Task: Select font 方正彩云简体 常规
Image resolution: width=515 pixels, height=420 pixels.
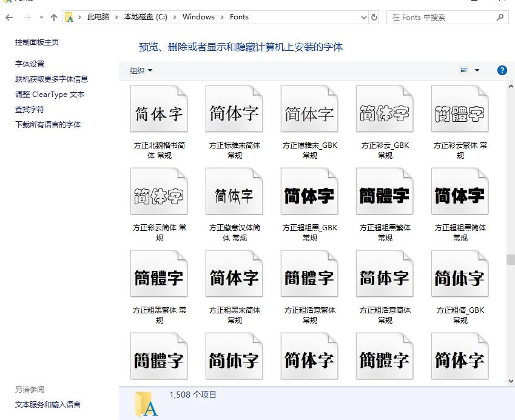Action: 160,205
